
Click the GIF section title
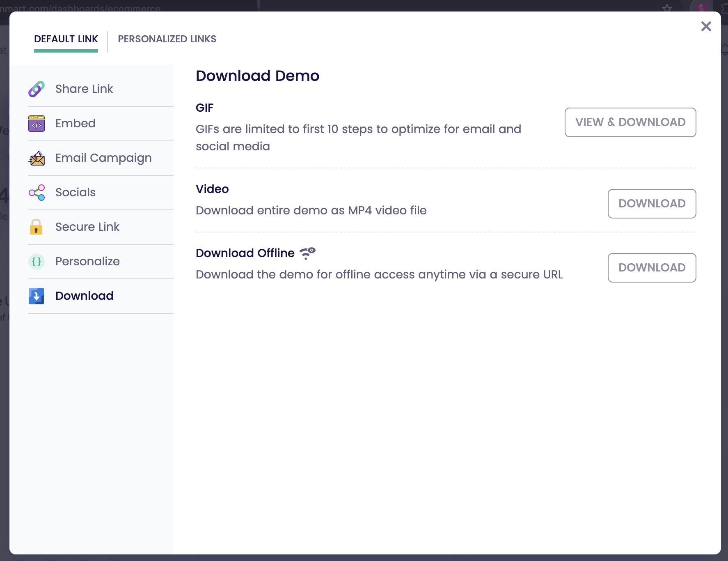coord(204,108)
